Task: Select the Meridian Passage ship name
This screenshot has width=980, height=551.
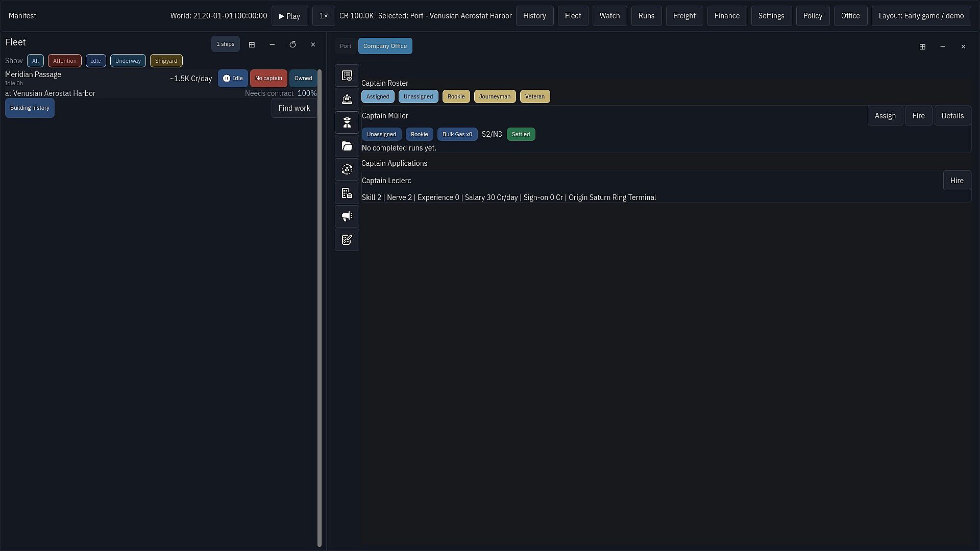Action: tap(33, 74)
